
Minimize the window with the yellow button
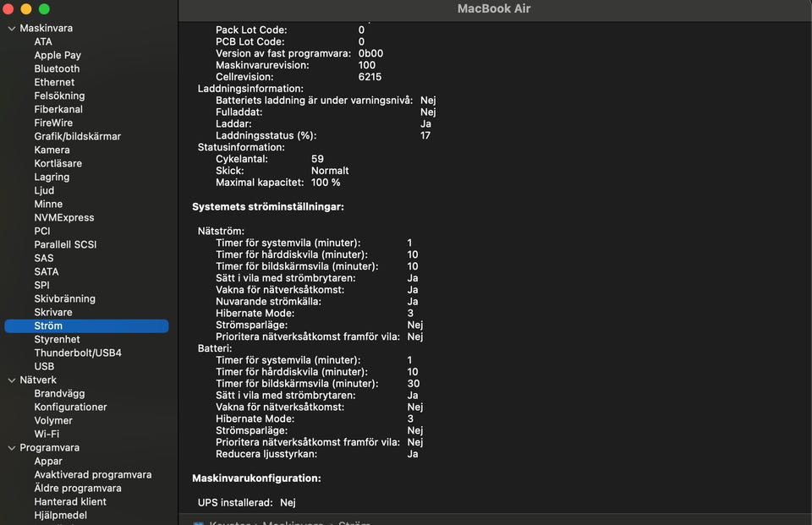[x=26, y=8]
